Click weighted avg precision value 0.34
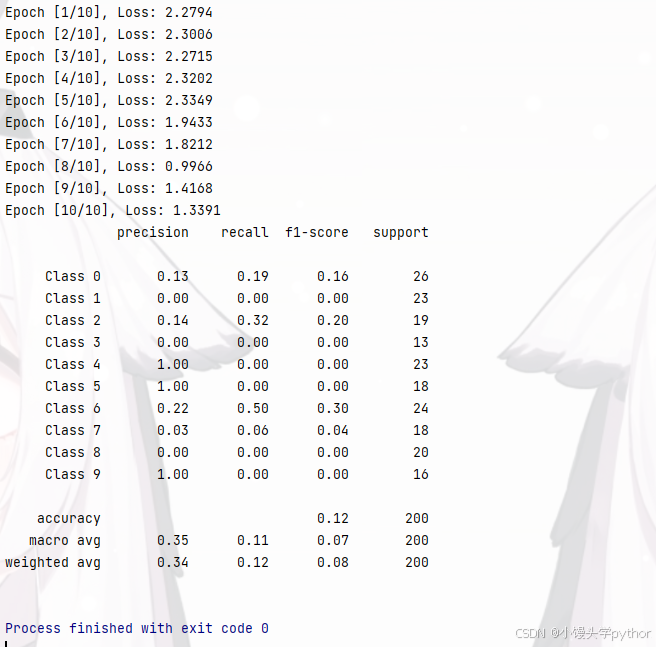Screen dimensions: 656x647 [x=173, y=562]
